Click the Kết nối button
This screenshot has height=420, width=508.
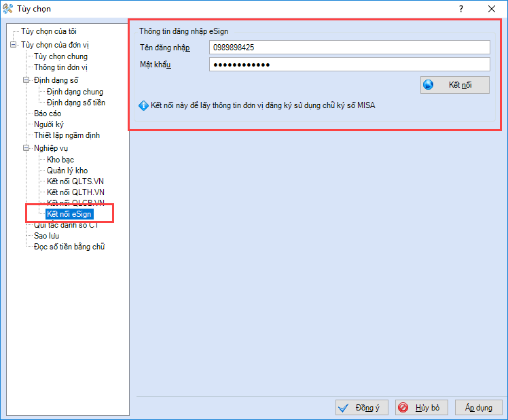455,85
